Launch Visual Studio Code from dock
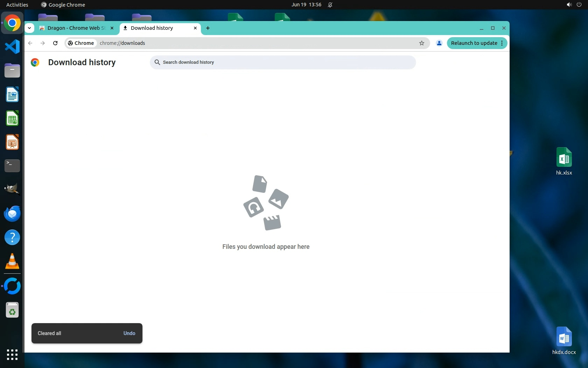The height and width of the screenshot is (368, 588). 12,47
